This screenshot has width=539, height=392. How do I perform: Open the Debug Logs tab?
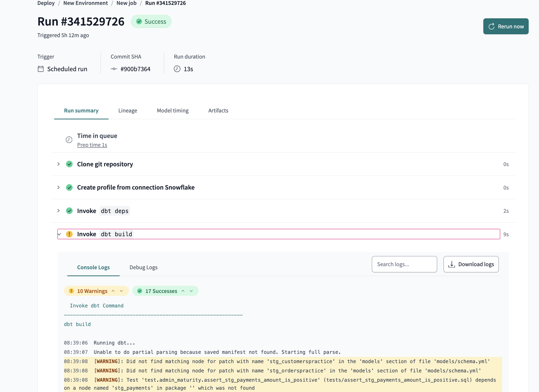[x=143, y=267]
